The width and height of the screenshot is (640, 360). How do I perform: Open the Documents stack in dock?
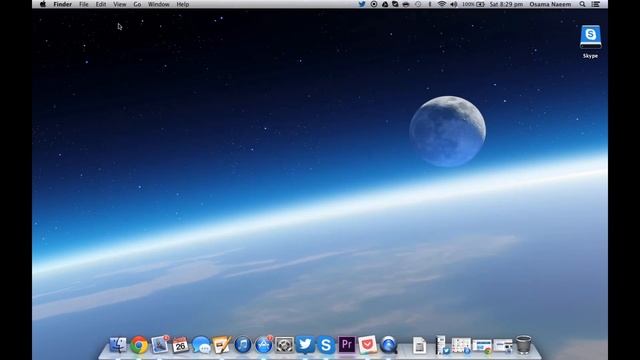click(419, 345)
